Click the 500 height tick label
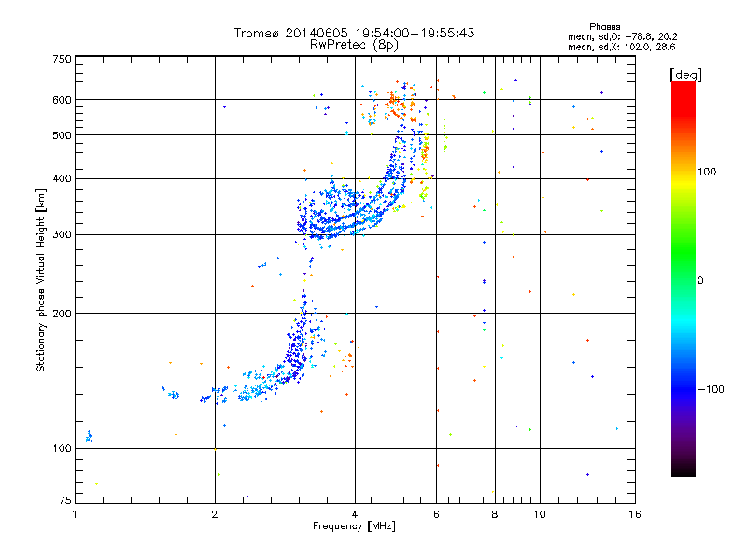Viewport: 747px width, 560px height. (63, 135)
